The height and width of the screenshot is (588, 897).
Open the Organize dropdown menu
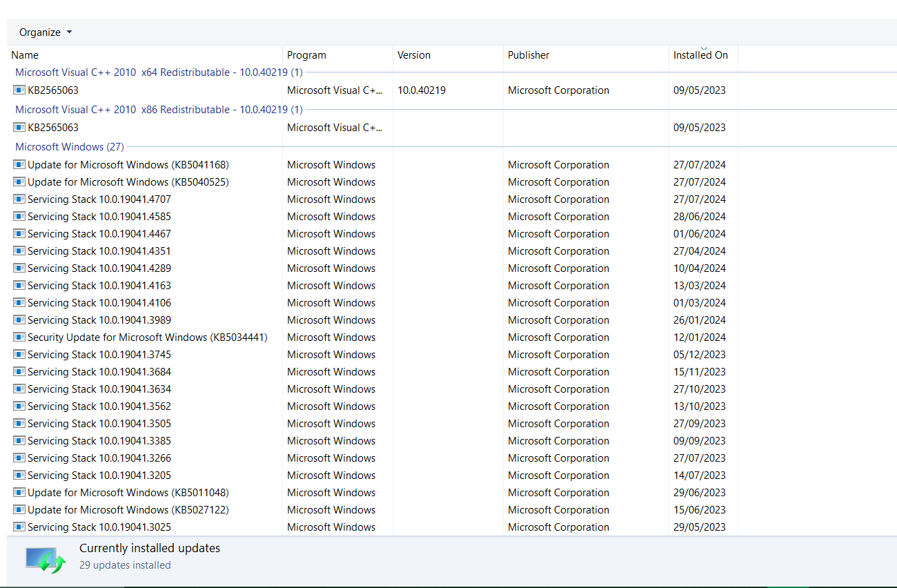click(46, 32)
